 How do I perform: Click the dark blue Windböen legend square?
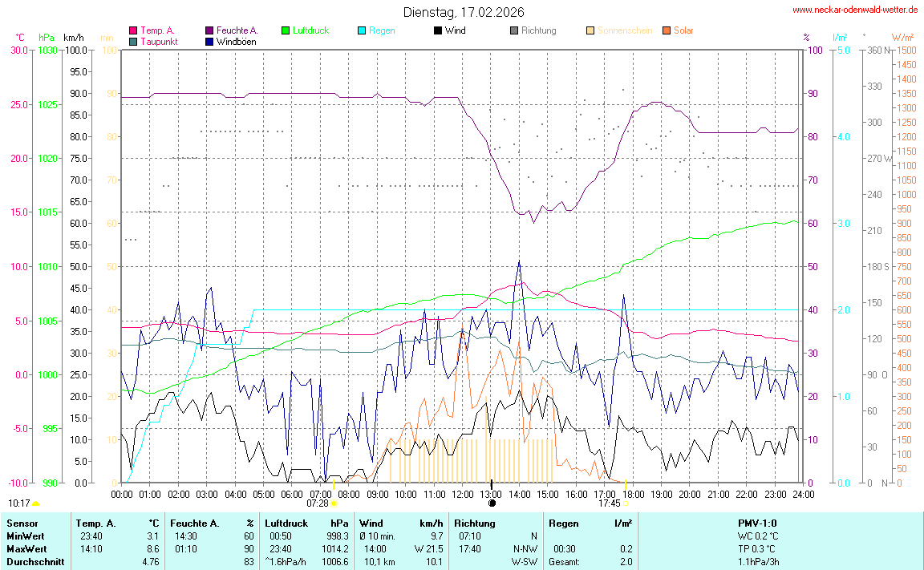209,42
